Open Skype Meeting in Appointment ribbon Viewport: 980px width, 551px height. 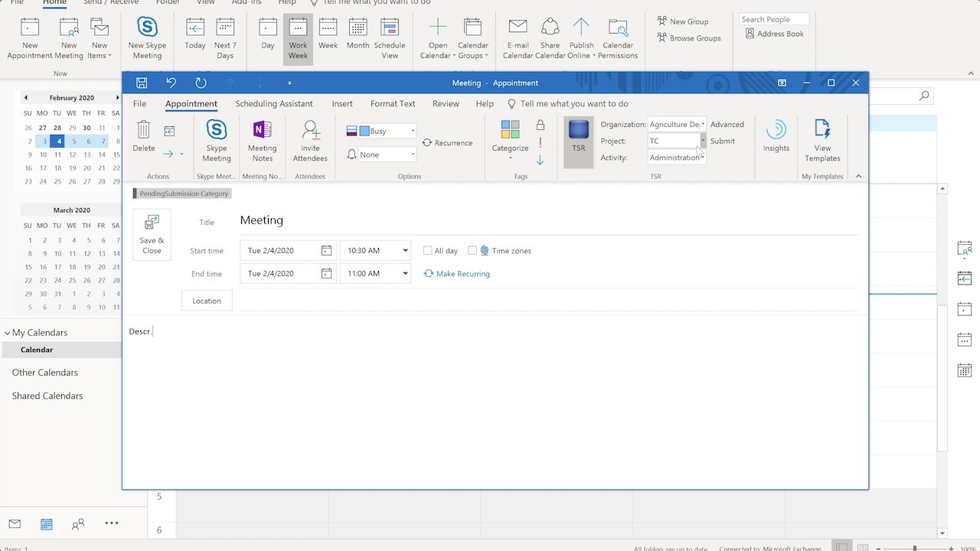point(217,142)
